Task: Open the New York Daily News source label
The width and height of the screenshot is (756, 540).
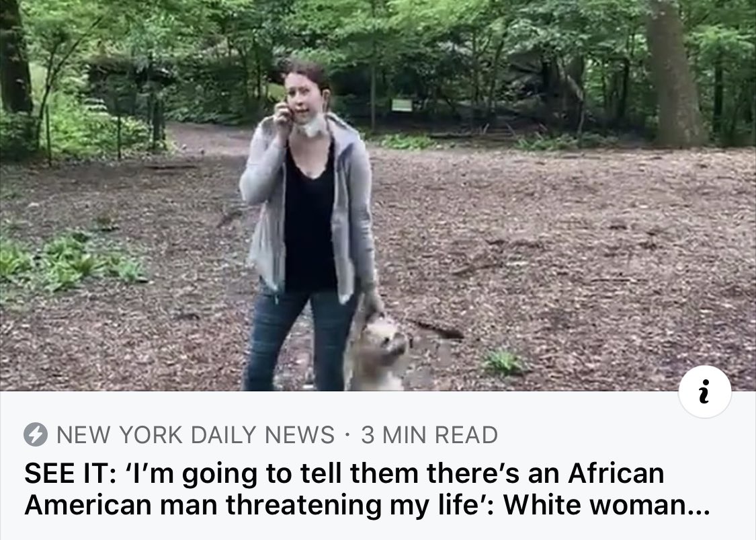Action: tap(196, 434)
